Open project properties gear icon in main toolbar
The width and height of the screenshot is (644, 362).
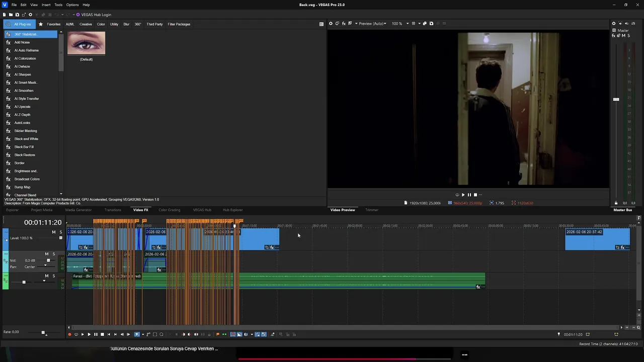point(30,15)
